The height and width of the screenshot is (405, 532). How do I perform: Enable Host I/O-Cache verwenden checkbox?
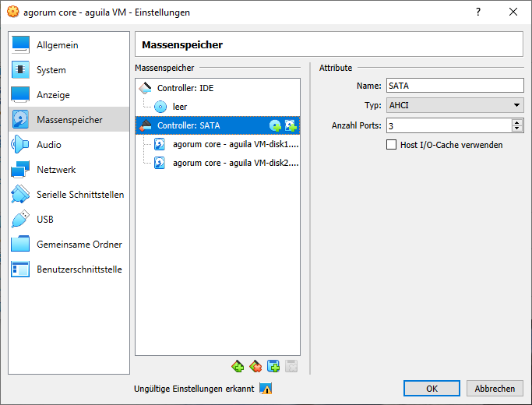click(391, 145)
